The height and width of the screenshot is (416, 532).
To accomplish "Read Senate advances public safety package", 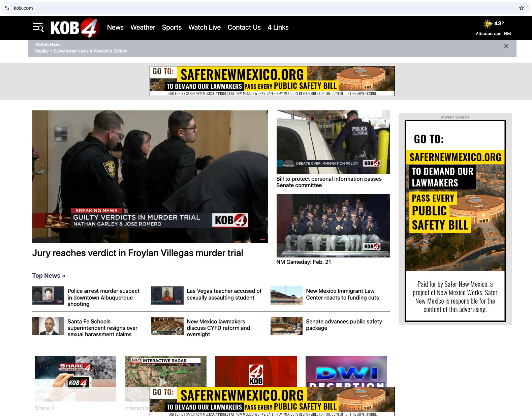I will pyautogui.click(x=344, y=325).
